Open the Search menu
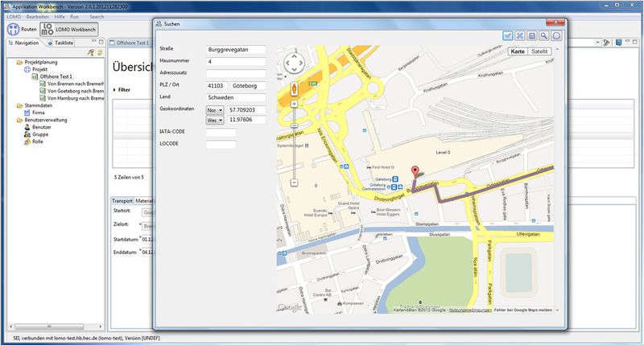This screenshot has height=345, width=644. pos(97,17)
